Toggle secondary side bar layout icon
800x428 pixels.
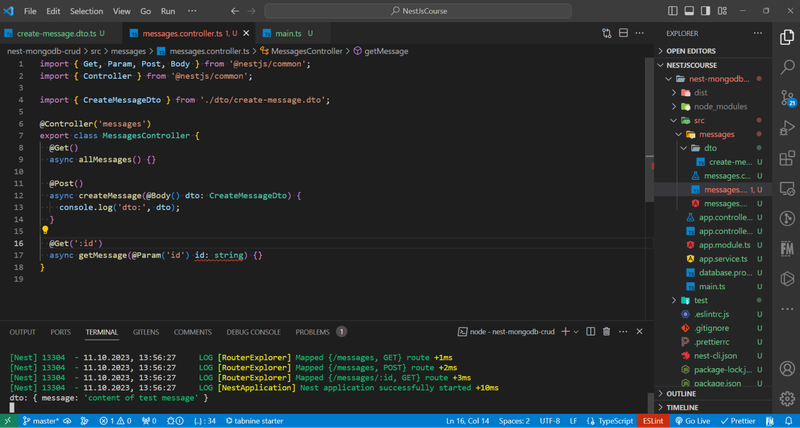coord(705,11)
